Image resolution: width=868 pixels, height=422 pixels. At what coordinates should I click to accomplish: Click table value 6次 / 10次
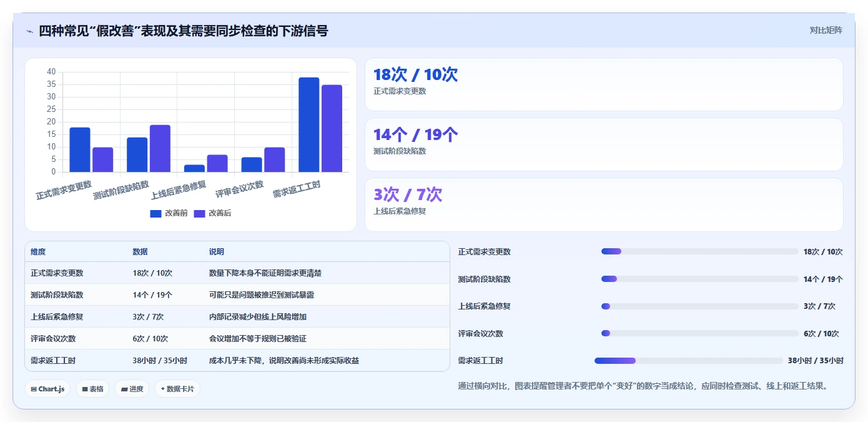point(150,339)
